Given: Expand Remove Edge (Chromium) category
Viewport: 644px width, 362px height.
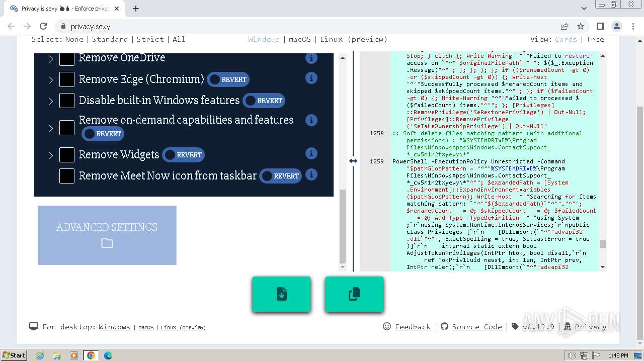Looking at the screenshot, I should [x=51, y=80].
